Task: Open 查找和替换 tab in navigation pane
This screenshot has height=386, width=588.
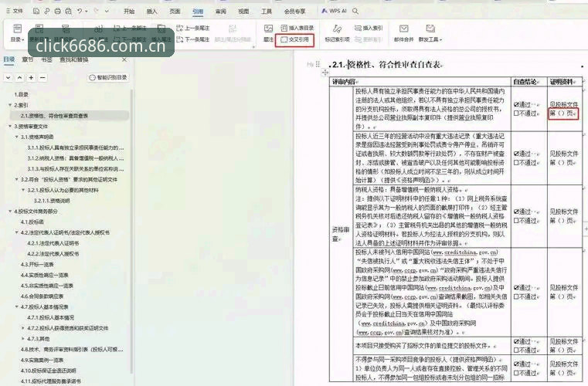Action: coord(74,59)
